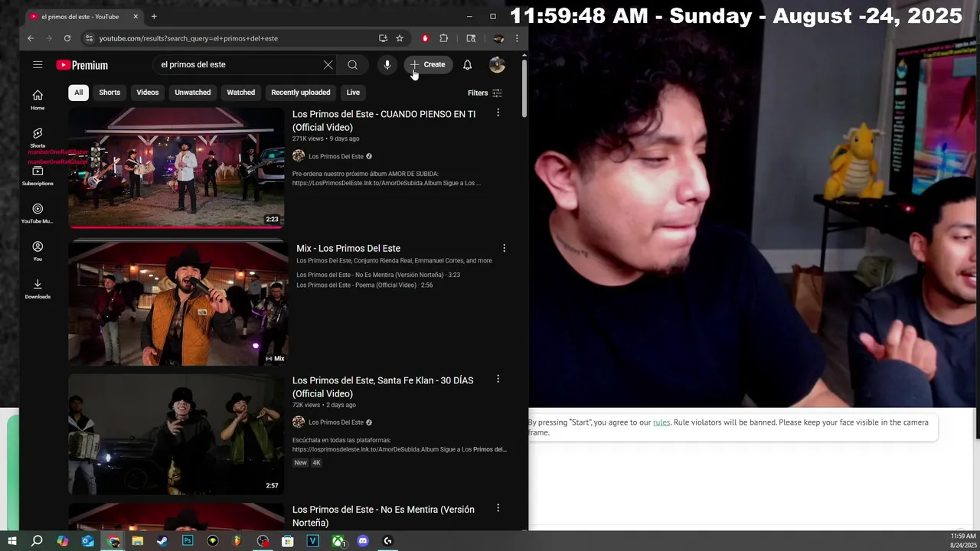The image size is (980, 551).
Task: Go back with Chrome's back arrow
Action: (x=31, y=38)
